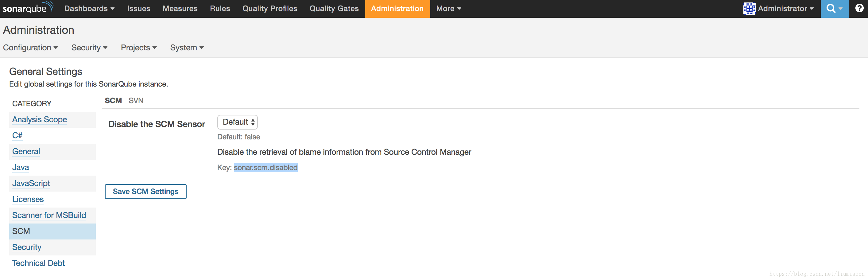The image size is (868, 280).
Task: Open the help question mark icon
Action: pyautogui.click(x=859, y=8)
